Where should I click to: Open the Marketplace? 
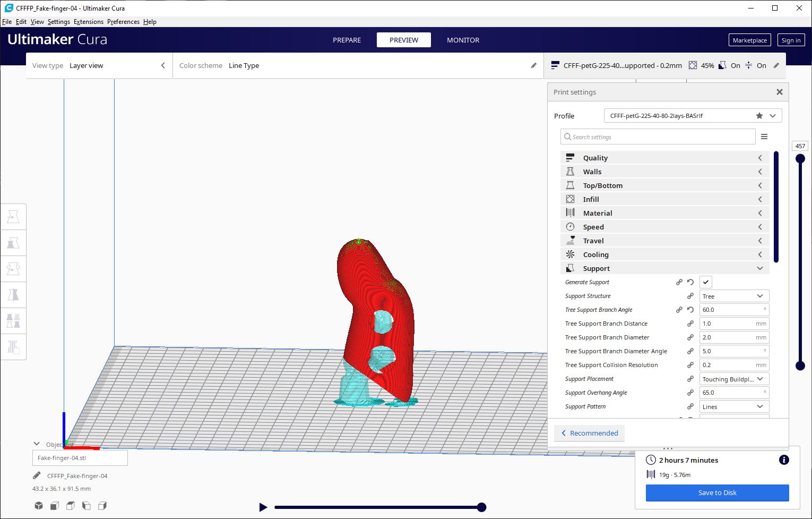pyautogui.click(x=750, y=40)
